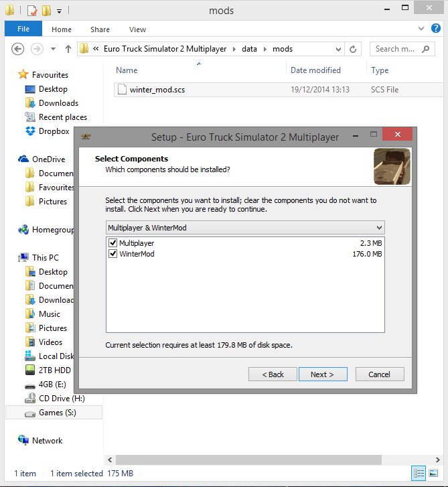
Task: Go back using the Back button in Setup
Action: click(x=273, y=374)
